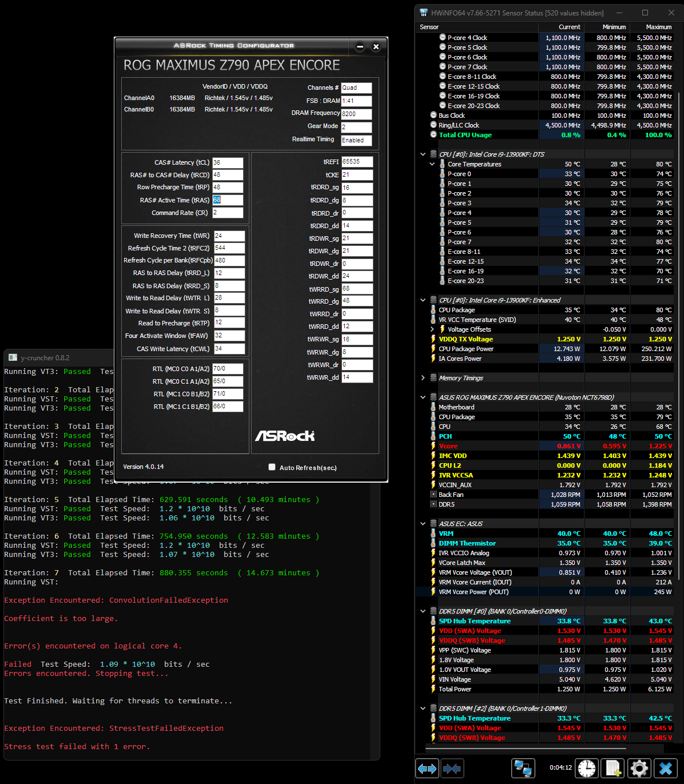Click the Gear Mode field

coord(356,127)
